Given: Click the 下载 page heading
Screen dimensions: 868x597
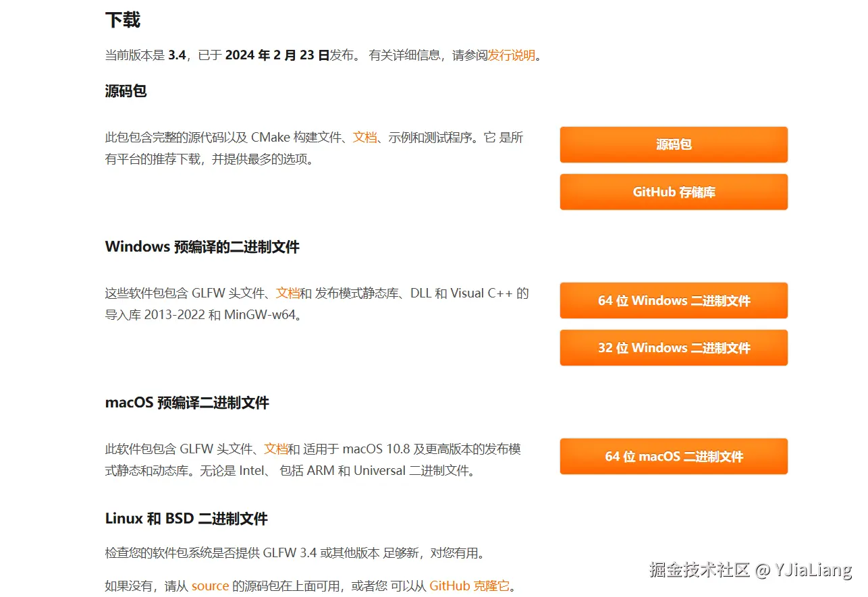Looking at the screenshot, I should 123,20.
